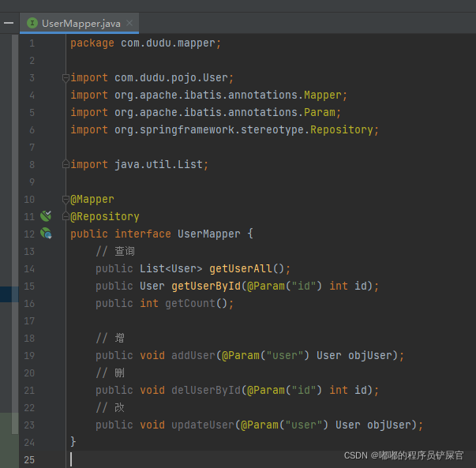Click objUser parameter on the addUser line
Viewport: 476px width, 468px height.
click(x=370, y=355)
